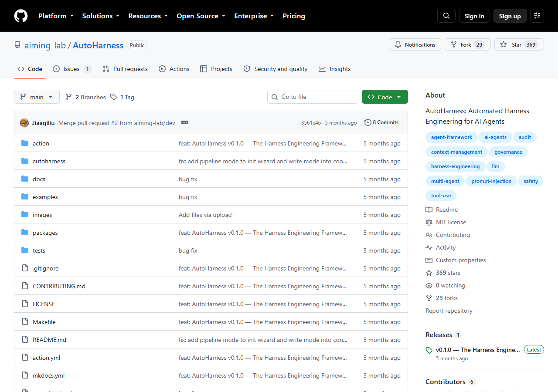This screenshot has height=392, width=558.
Task: Fork the AutoHarness repository
Action: [x=468, y=44]
